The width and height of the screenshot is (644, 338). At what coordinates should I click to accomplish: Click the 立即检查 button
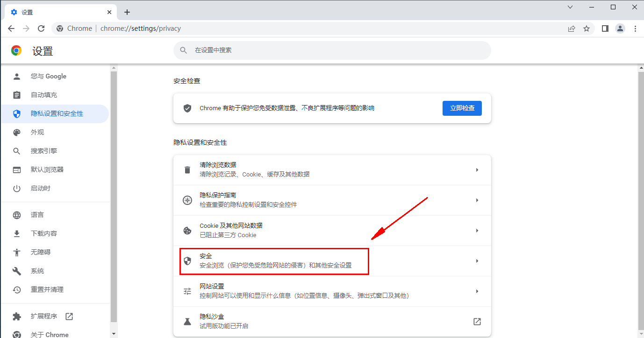[462, 108]
